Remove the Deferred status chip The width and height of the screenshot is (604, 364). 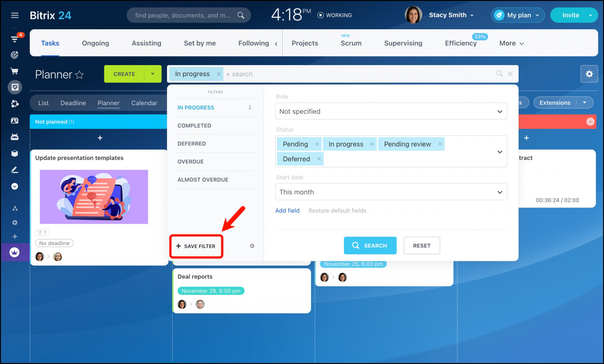[x=319, y=159]
